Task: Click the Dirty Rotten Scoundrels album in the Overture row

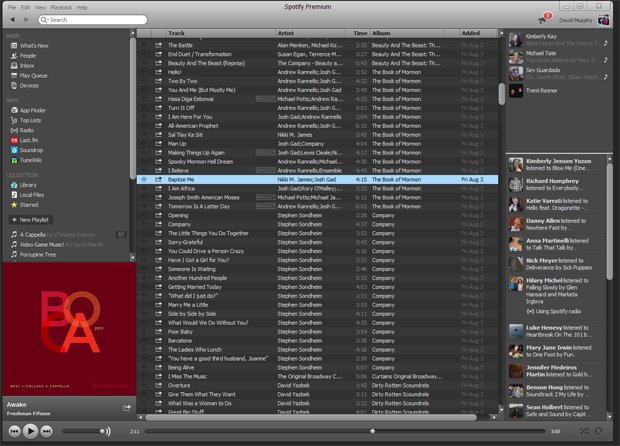Action: click(x=400, y=386)
